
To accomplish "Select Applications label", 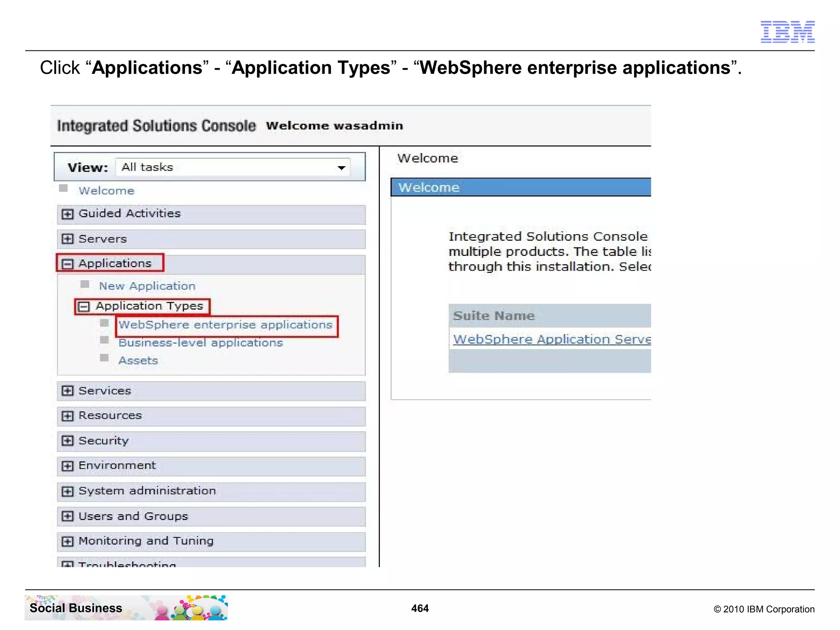I will (115, 263).
